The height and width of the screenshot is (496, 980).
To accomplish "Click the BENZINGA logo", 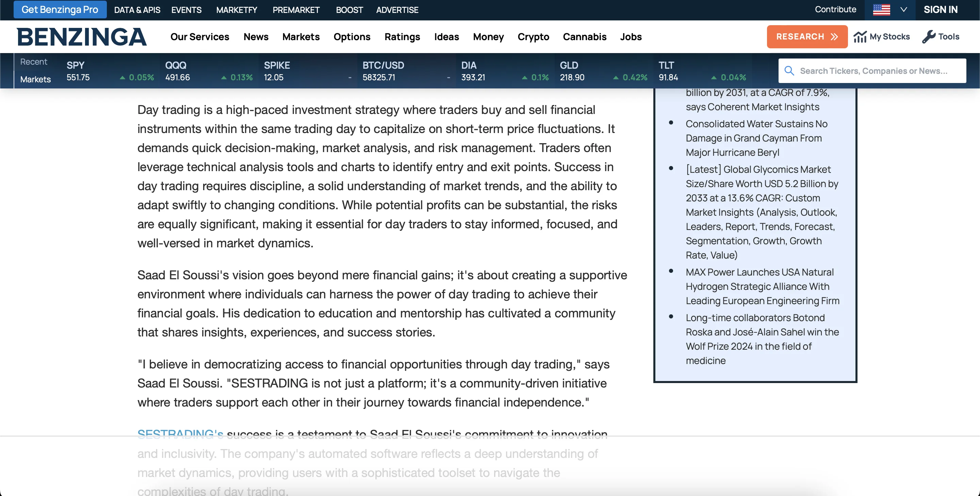I will [x=81, y=37].
